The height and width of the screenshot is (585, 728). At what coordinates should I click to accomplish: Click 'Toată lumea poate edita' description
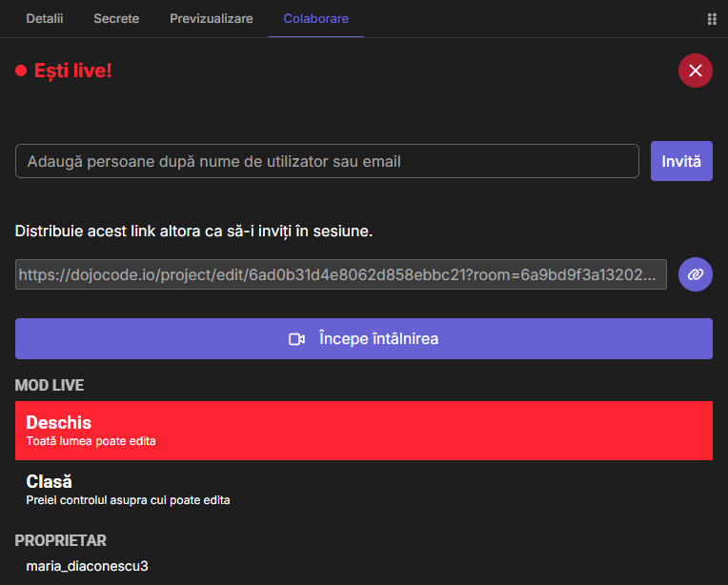[91, 441]
